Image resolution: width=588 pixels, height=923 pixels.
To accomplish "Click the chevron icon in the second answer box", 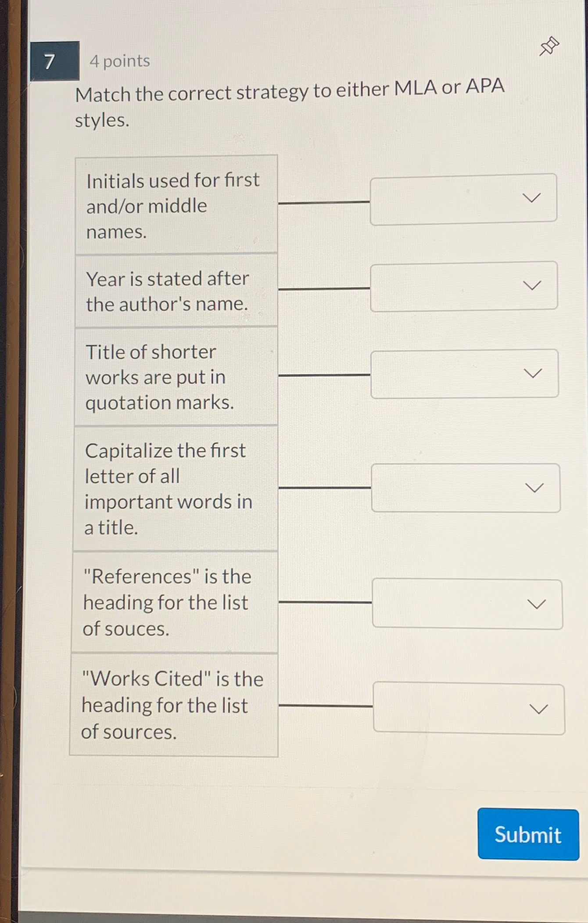I will click(532, 286).
